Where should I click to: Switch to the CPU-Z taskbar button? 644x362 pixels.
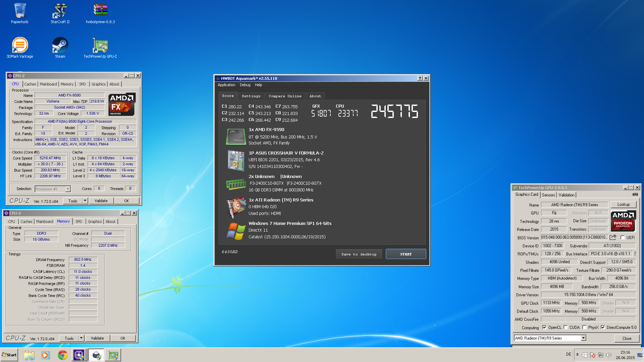click(79, 355)
